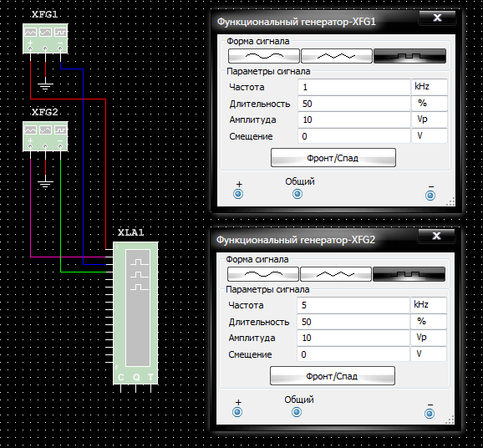
Task: Select square waveform in XFG2 generator panel
Action: tap(409, 274)
